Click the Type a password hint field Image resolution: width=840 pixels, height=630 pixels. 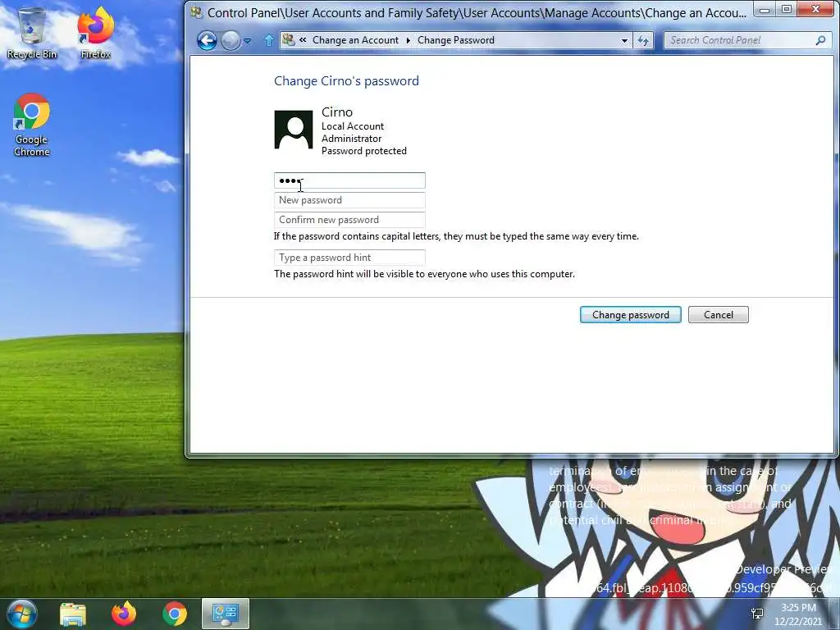349,258
